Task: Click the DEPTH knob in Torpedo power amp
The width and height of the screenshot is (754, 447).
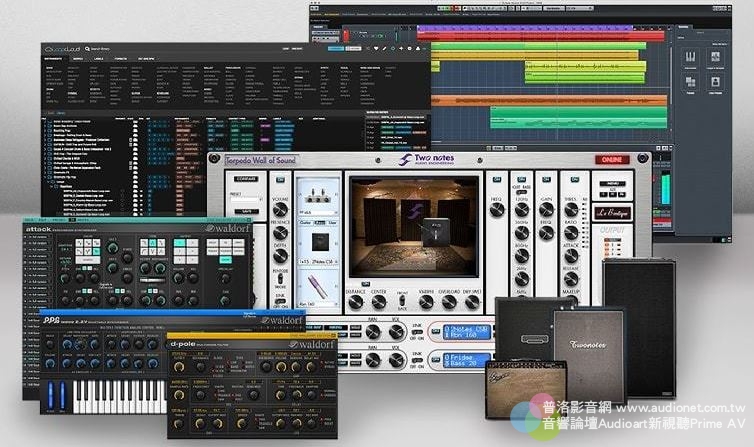Action: click(x=280, y=256)
